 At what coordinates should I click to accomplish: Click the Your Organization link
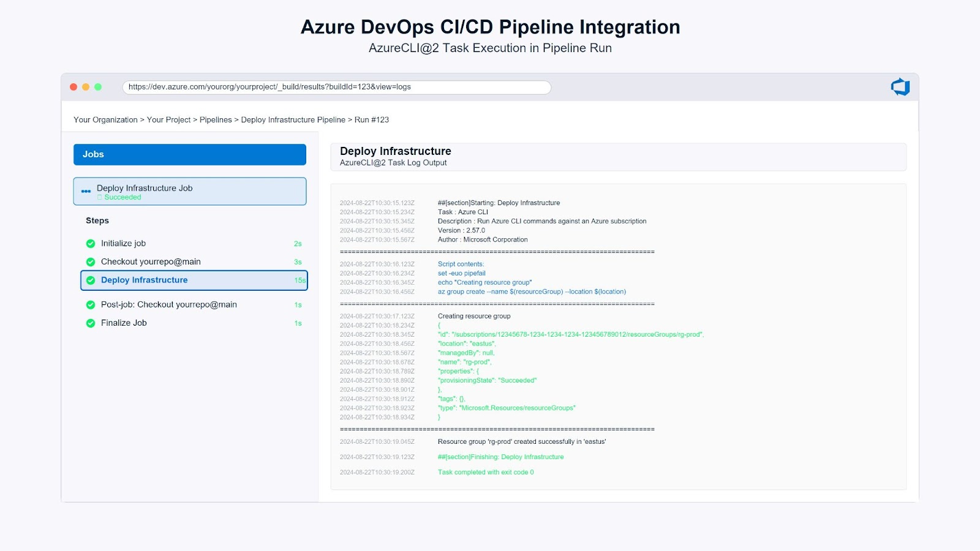click(x=106, y=119)
